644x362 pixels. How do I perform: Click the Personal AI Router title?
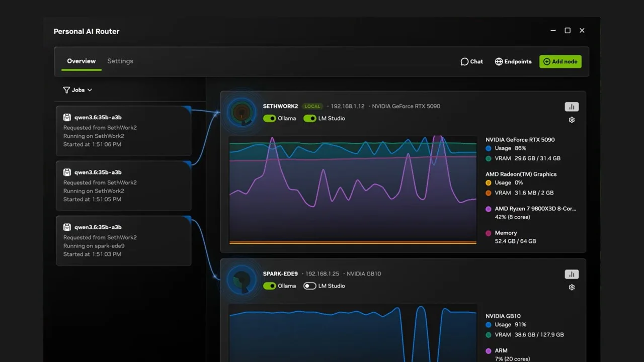[x=87, y=31]
